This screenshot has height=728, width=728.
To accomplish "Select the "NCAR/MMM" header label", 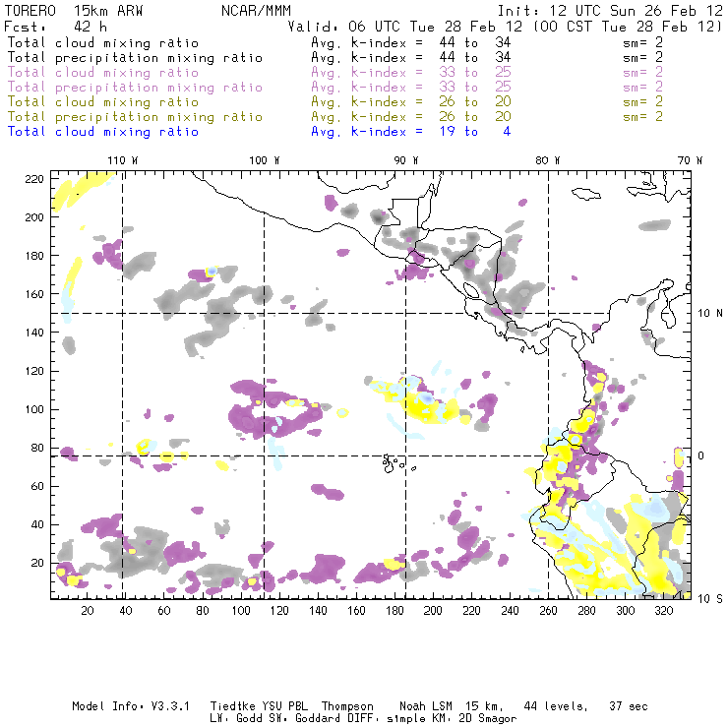I will 257,11.
